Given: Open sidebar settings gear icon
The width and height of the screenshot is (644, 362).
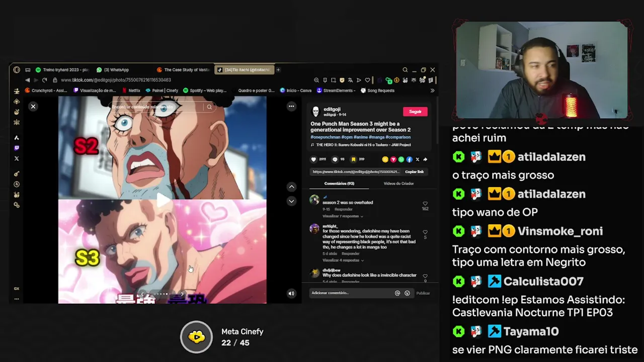Looking at the screenshot, I should (17, 205).
